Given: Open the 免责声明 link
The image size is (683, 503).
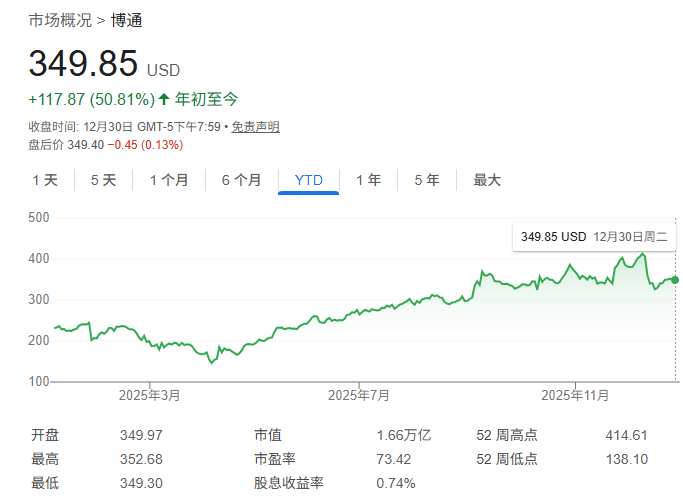Looking at the screenshot, I should (x=256, y=127).
